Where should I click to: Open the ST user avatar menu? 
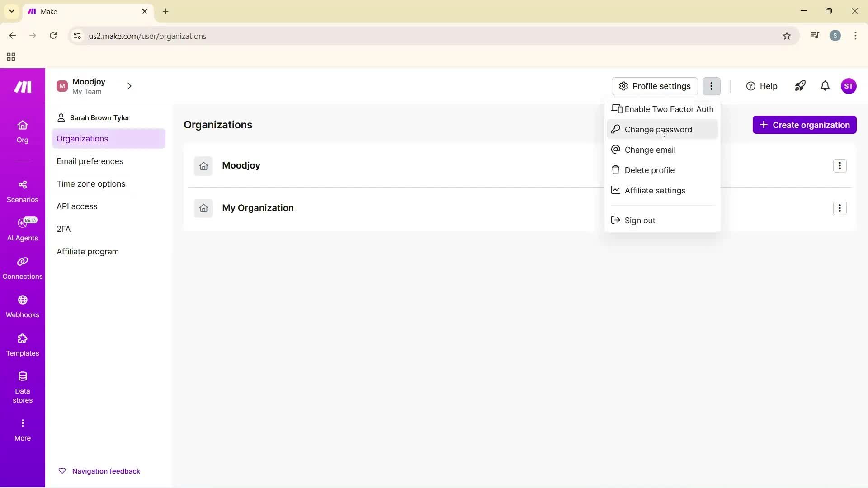pyautogui.click(x=849, y=86)
